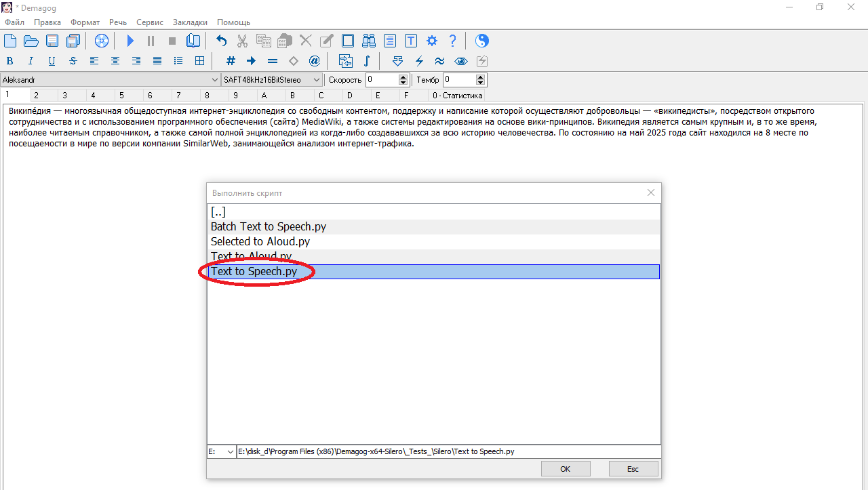The height and width of the screenshot is (490, 868).
Task: Open the SAFT48kHz16BitStereo format dropdown
Action: (x=316, y=80)
